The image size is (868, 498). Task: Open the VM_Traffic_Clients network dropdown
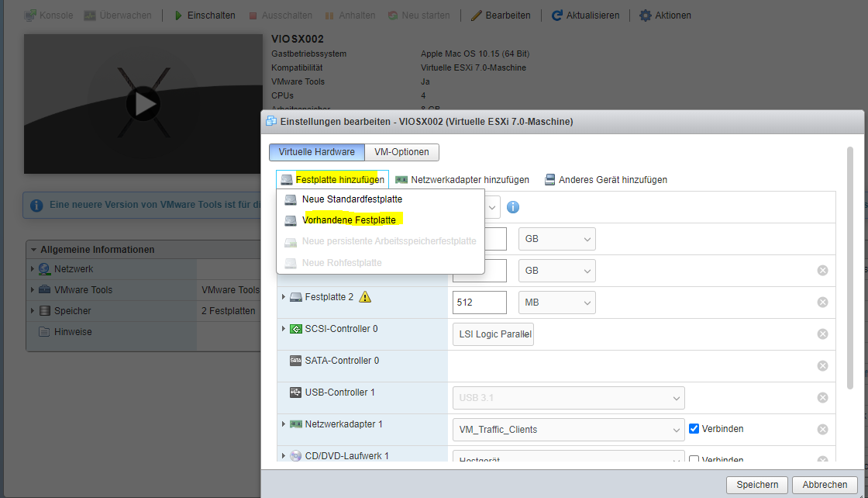point(569,429)
